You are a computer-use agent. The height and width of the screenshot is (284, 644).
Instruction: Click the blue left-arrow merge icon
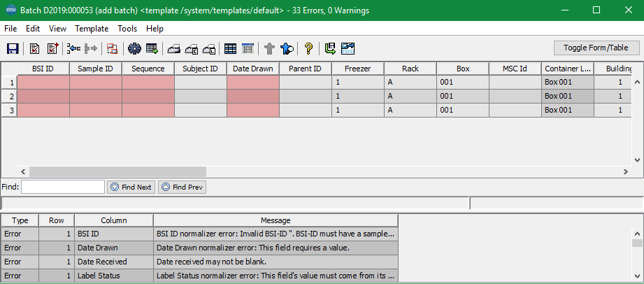coord(73,48)
